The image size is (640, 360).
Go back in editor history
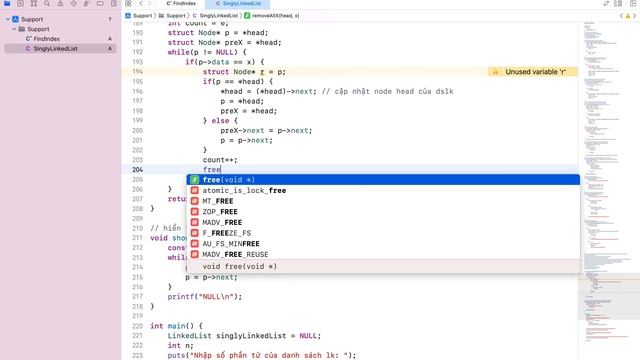pyautogui.click(x=141, y=3)
